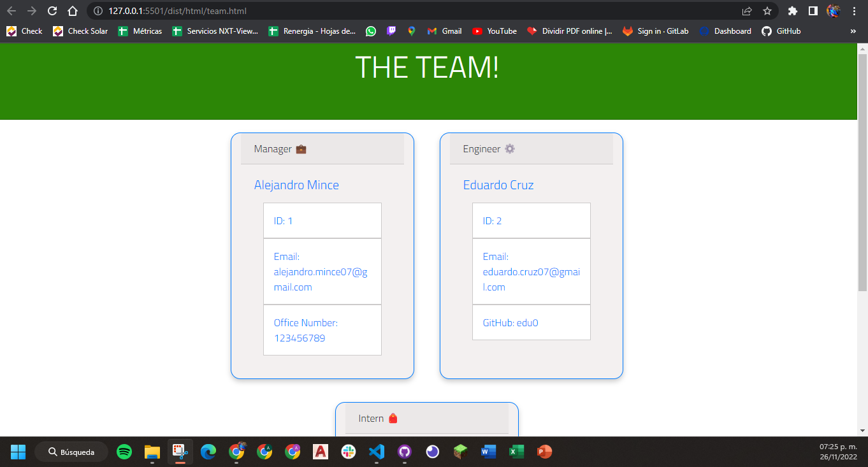Open Chrome's three-dot menu
The image size is (868, 467).
coord(855,11)
